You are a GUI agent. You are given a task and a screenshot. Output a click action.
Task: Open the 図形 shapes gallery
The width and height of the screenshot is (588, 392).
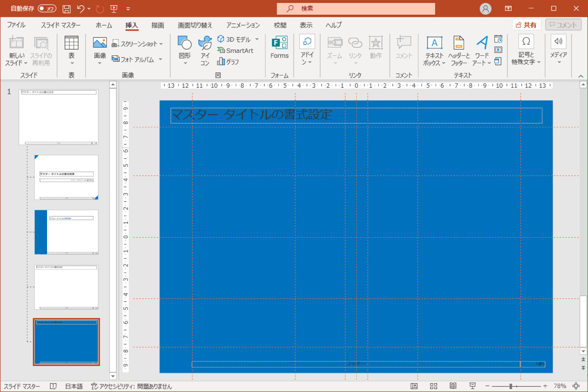point(185,50)
